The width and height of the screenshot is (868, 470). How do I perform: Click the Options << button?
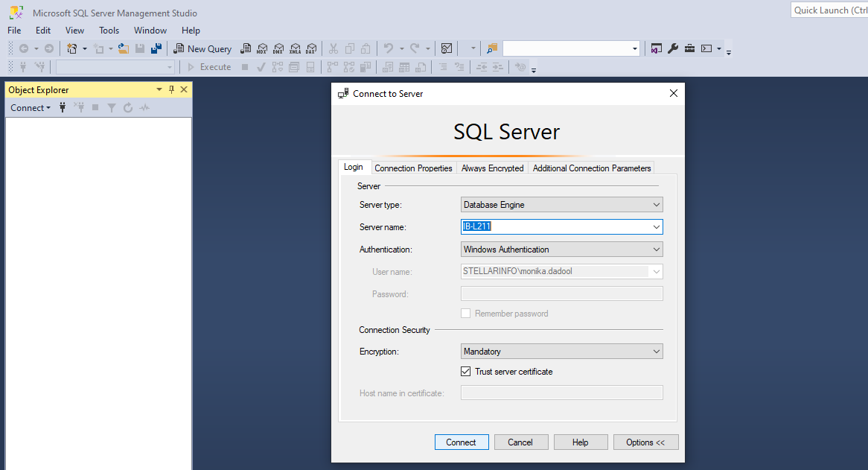[645, 442]
